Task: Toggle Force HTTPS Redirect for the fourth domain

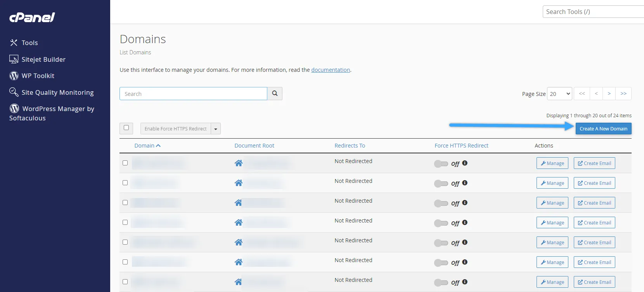Action: point(441,223)
